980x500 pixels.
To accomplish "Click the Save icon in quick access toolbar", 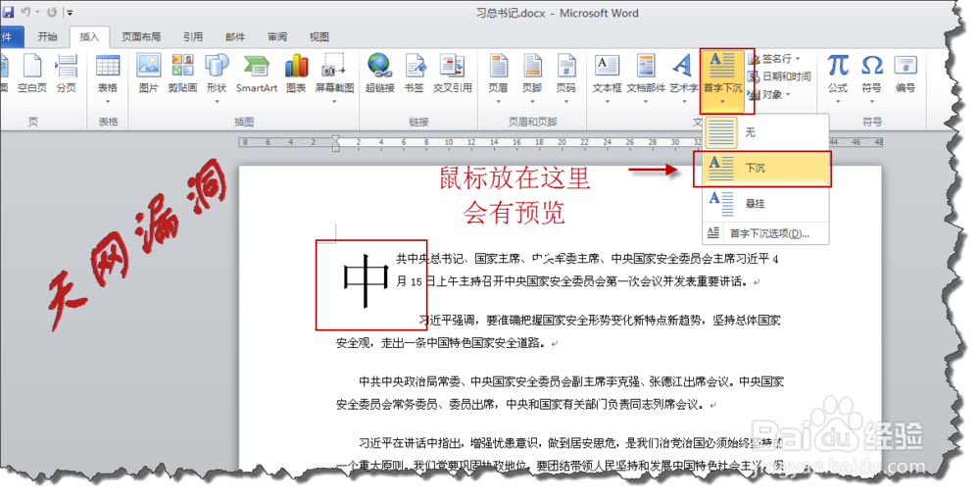I will 8,12.
